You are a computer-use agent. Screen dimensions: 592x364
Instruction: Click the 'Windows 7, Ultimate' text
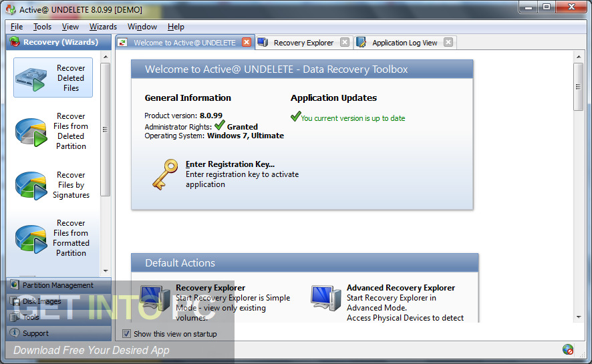click(245, 136)
